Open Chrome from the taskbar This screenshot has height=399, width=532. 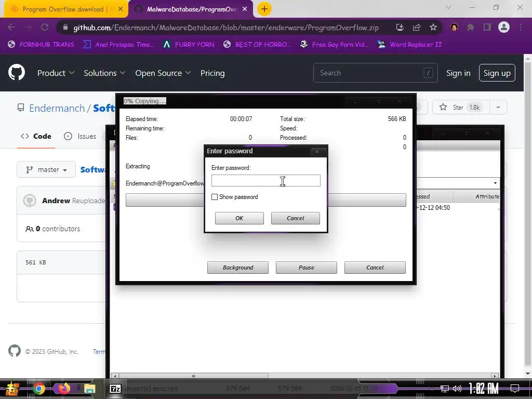38,389
